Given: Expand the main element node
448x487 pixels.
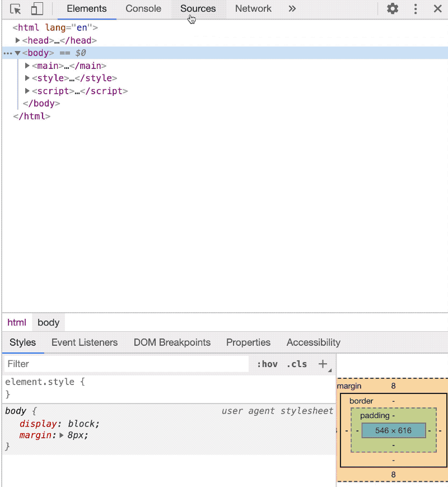Looking at the screenshot, I should click(27, 66).
